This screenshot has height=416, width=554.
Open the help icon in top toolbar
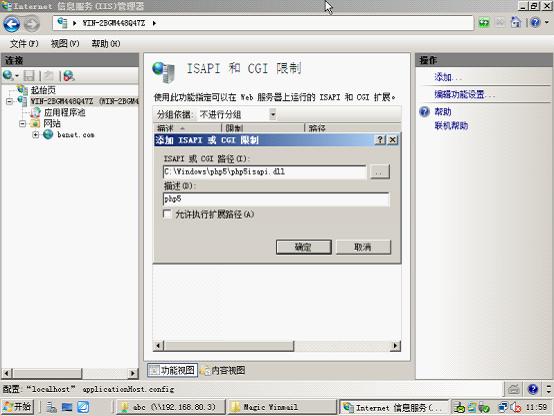click(x=535, y=23)
